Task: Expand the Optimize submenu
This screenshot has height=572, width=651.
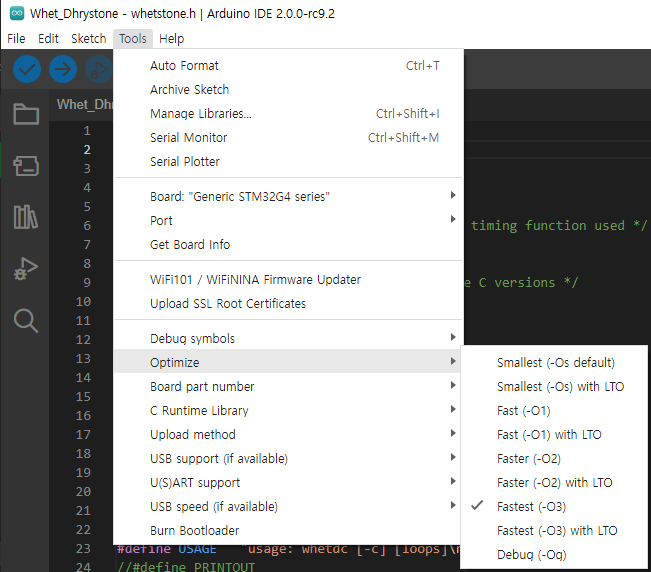Action: click(288, 362)
